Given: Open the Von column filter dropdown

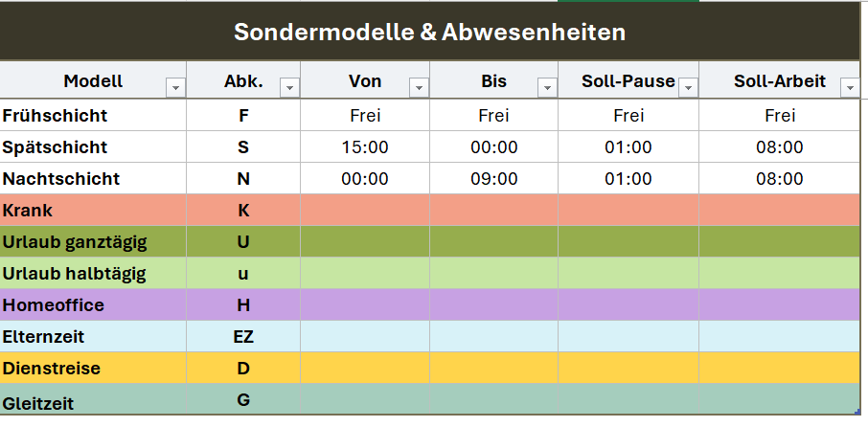Looking at the screenshot, I should (419, 87).
